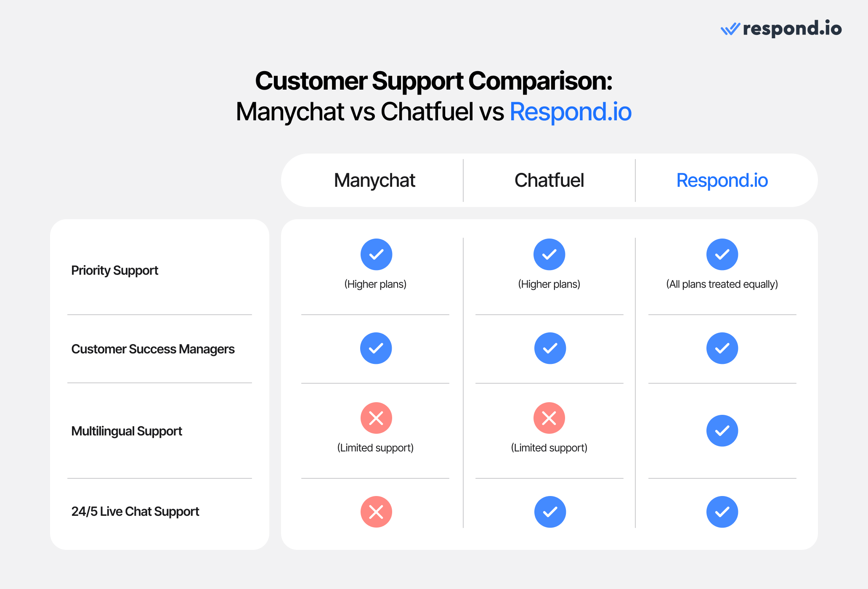
Task: Click the Customer Support Comparison title text
Action: pos(434,69)
